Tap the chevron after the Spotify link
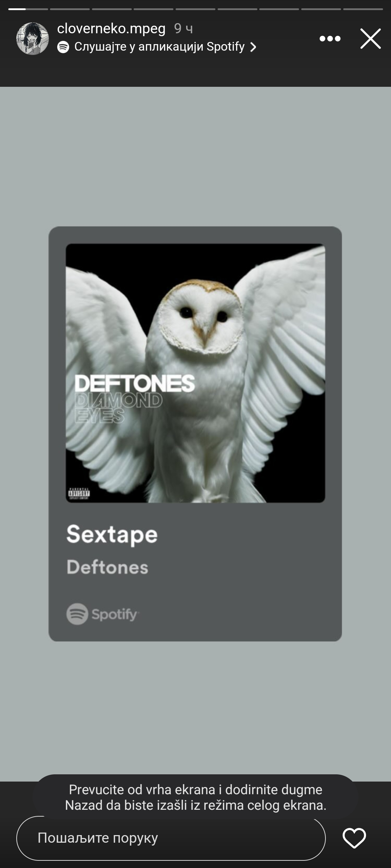Screen dimensions: 391x868 tap(253, 47)
